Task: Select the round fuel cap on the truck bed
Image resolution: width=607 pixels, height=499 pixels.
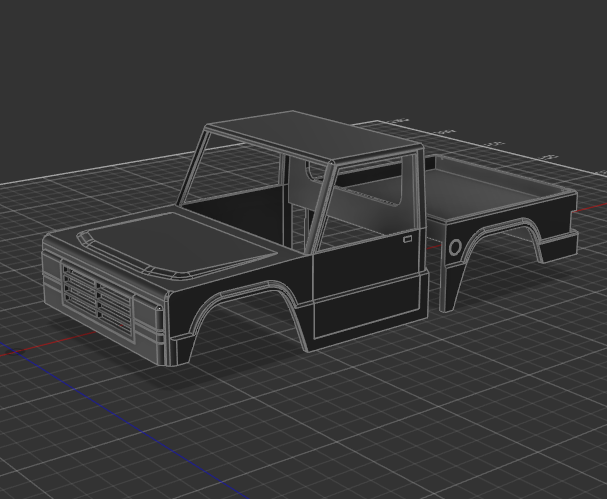Action: tap(456, 247)
